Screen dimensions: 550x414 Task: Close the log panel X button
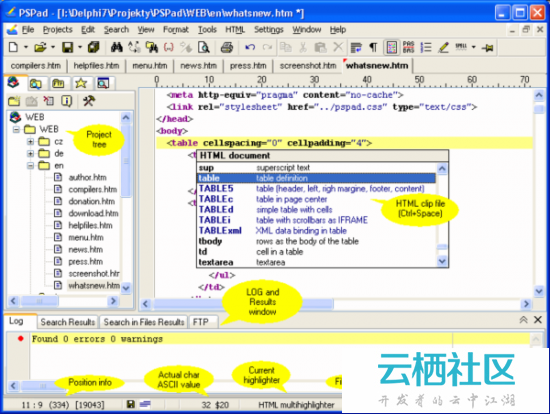537,320
